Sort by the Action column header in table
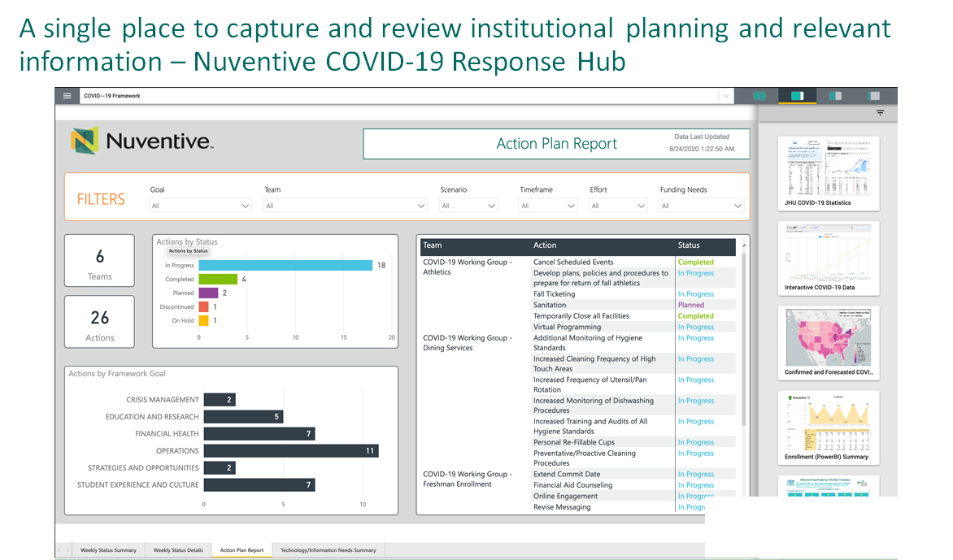Image resolution: width=953 pixels, height=560 pixels. point(545,245)
